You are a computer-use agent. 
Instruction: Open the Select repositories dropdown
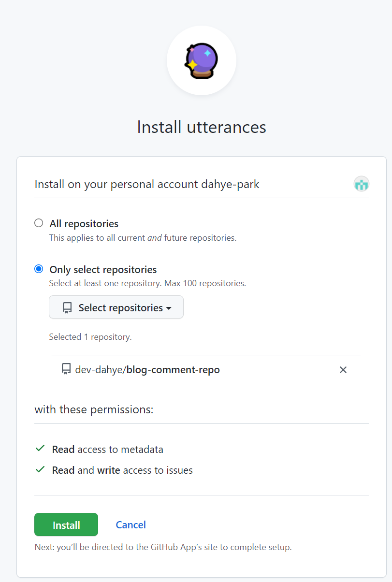[x=116, y=307]
